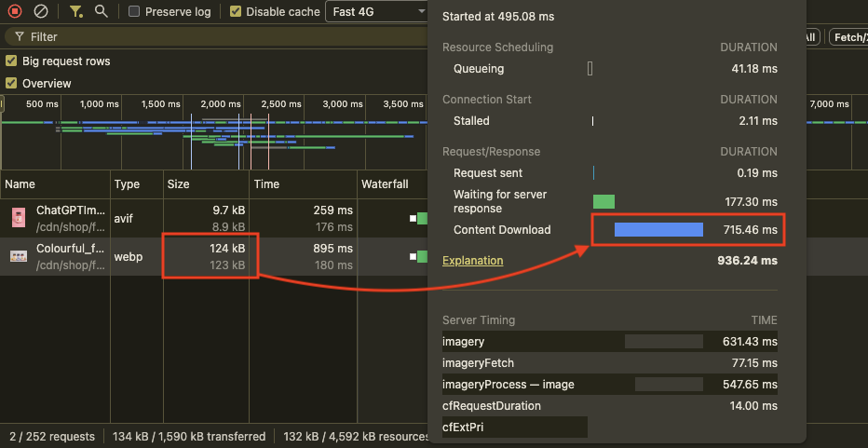Enable the Preserve log checkbox
The height and width of the screenshot is (448, 868).
click(135, 12)
